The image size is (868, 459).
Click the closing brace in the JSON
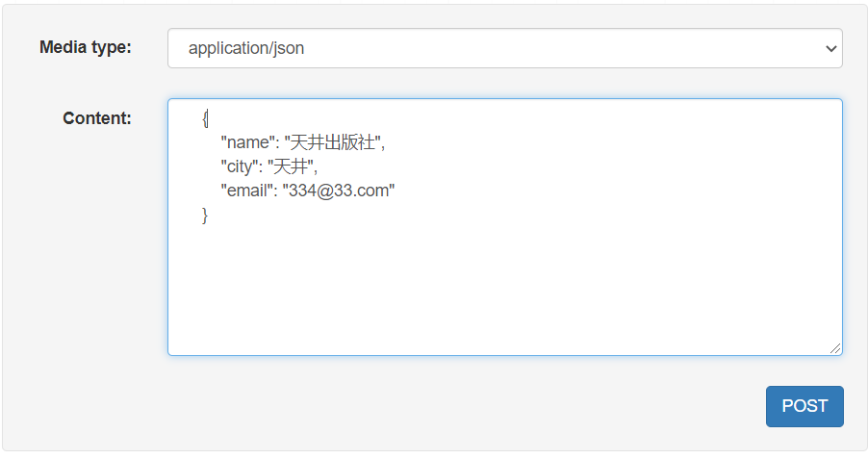[x=205, y=215]
